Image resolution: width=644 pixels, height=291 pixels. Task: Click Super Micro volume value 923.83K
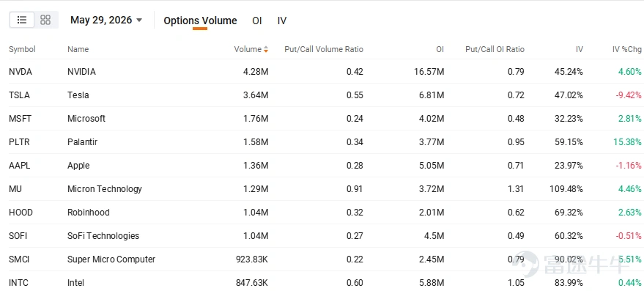coord(252,259)
